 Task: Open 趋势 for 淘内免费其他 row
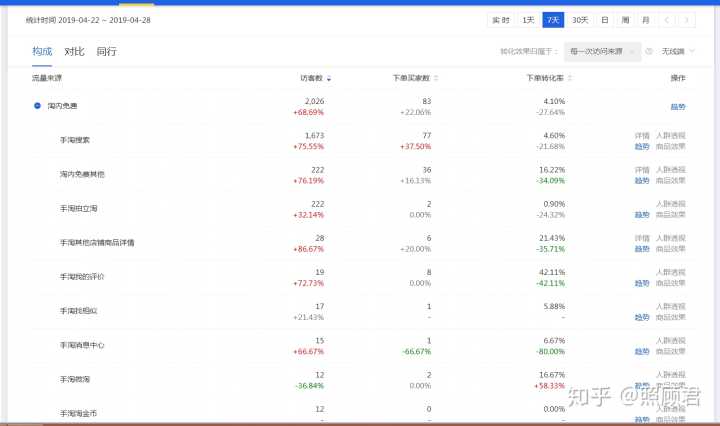coord(642,180)
